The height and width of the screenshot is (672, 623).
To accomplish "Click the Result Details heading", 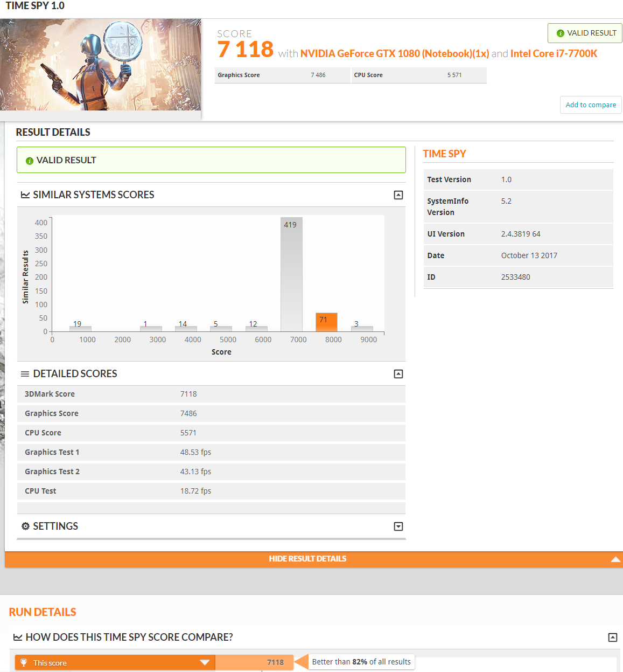I will (x=53, y=132).
